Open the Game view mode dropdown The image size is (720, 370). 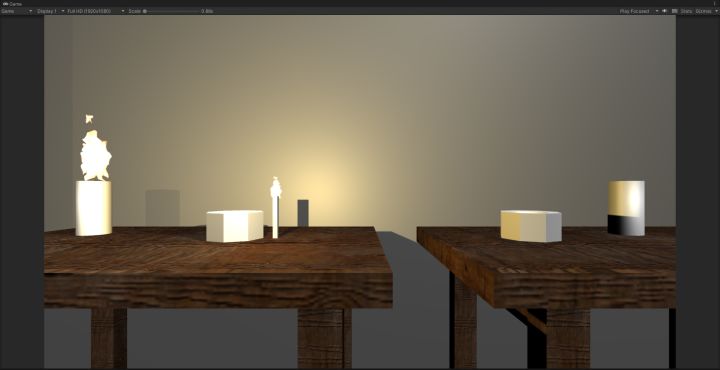(x=17, y=11)
